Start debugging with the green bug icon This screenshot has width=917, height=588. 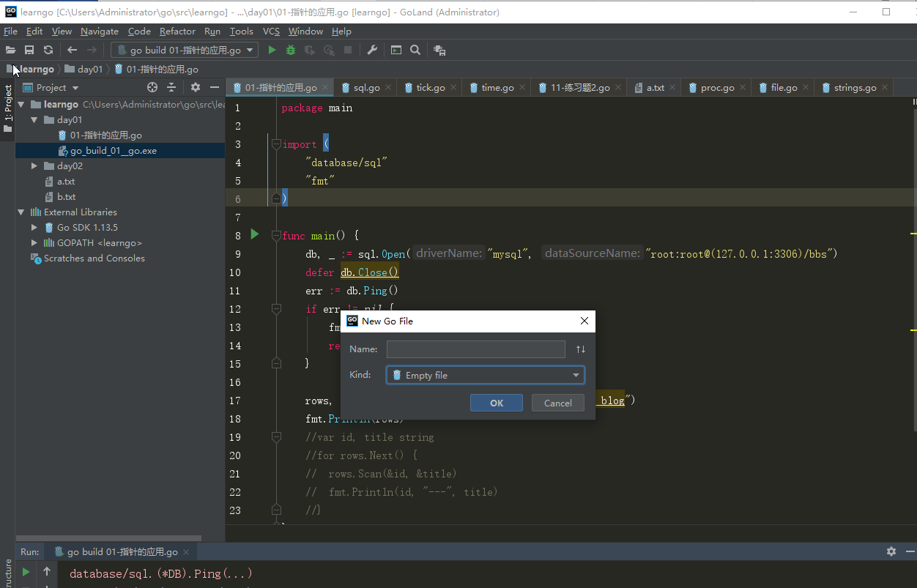[291, 50]
